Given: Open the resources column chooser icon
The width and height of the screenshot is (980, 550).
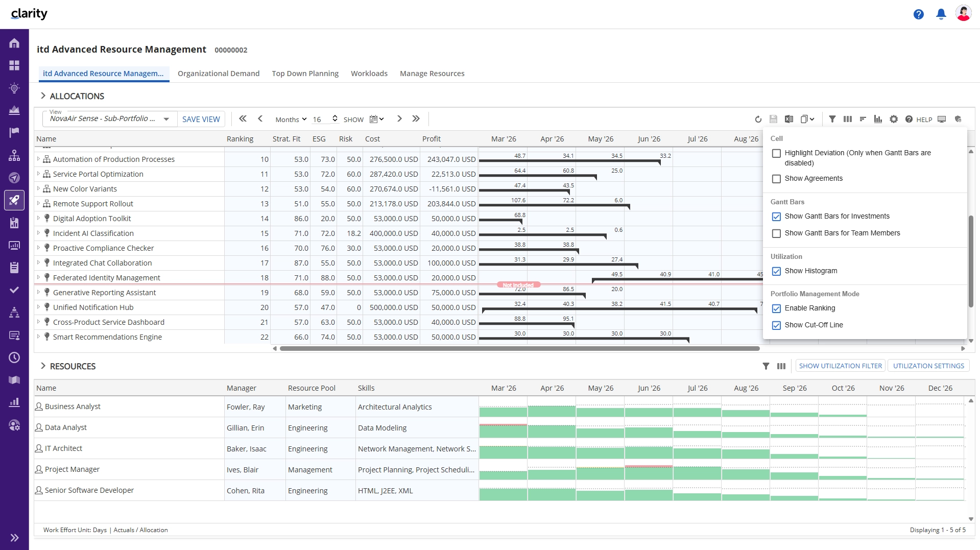Looking at the screenshot, I should click(x=781, y=366).
